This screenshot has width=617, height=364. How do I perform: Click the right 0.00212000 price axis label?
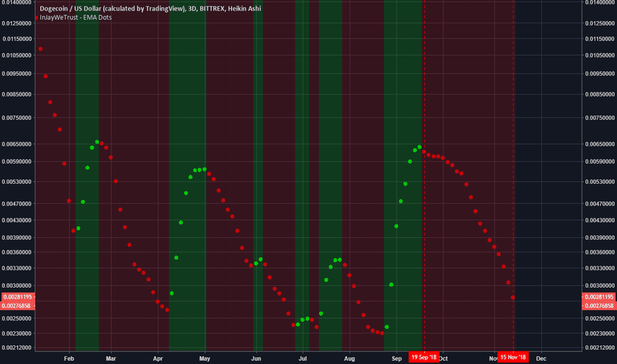coord(600,348)
